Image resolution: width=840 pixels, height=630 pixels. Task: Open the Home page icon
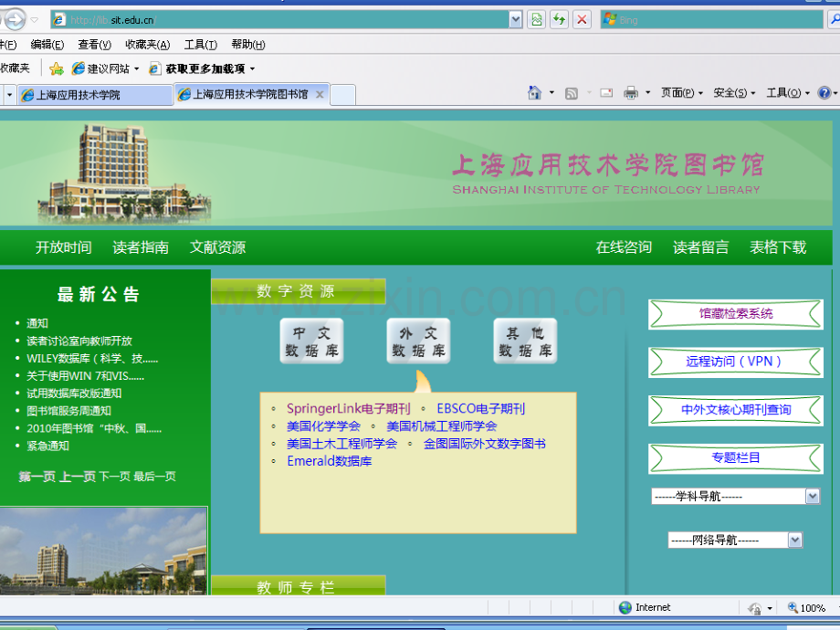[x=535, y=93]
